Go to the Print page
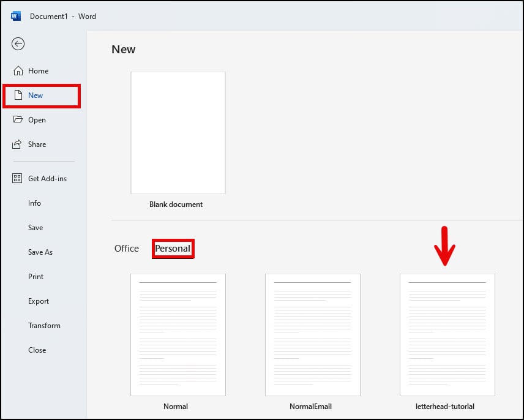The width and height of the screenshot is (524, 420). [x=36, y=277]
